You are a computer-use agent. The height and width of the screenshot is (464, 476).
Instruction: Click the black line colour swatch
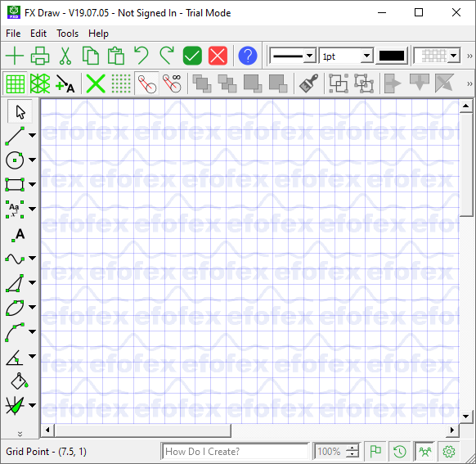tap(392, 56)
